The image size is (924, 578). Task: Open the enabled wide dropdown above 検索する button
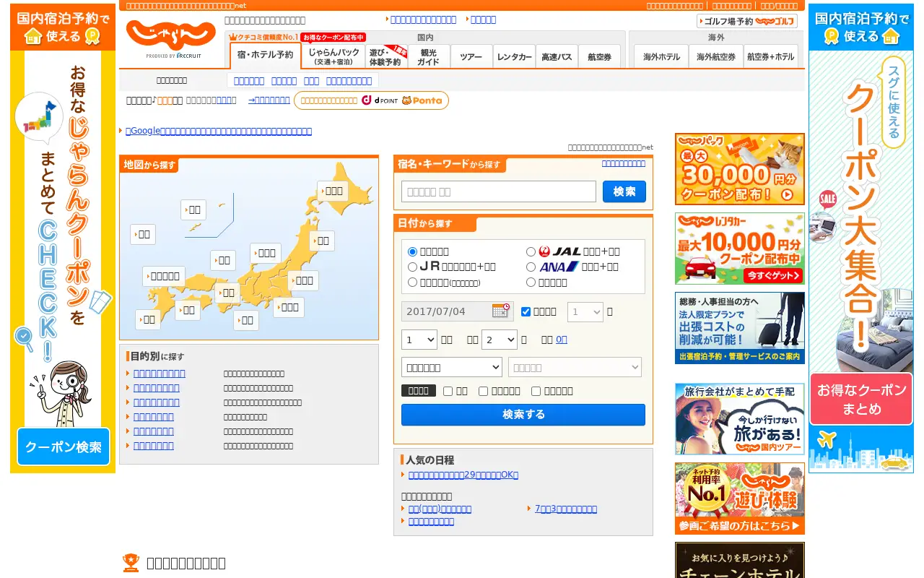point(452,367)
